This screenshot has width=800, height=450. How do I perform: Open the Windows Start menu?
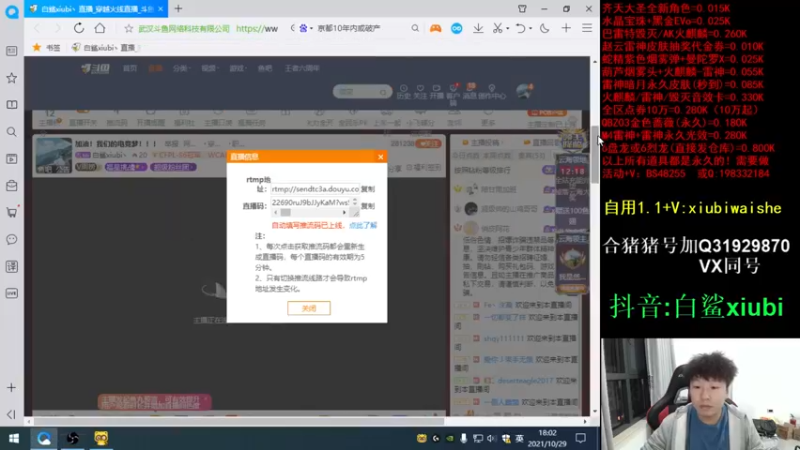[x=14, y=438]
